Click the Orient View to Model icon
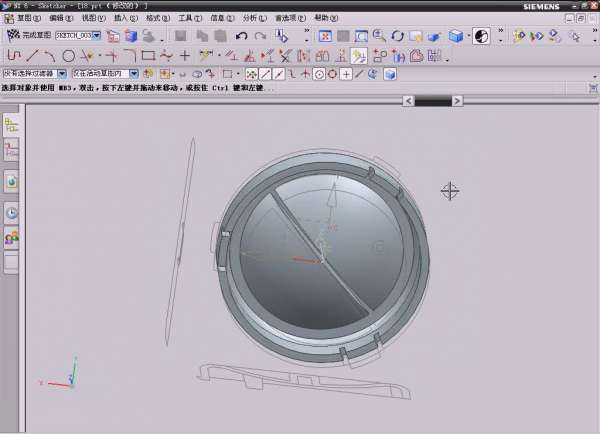Image resolution: width=600 pixels, height=434 pixels. (131, 36)
